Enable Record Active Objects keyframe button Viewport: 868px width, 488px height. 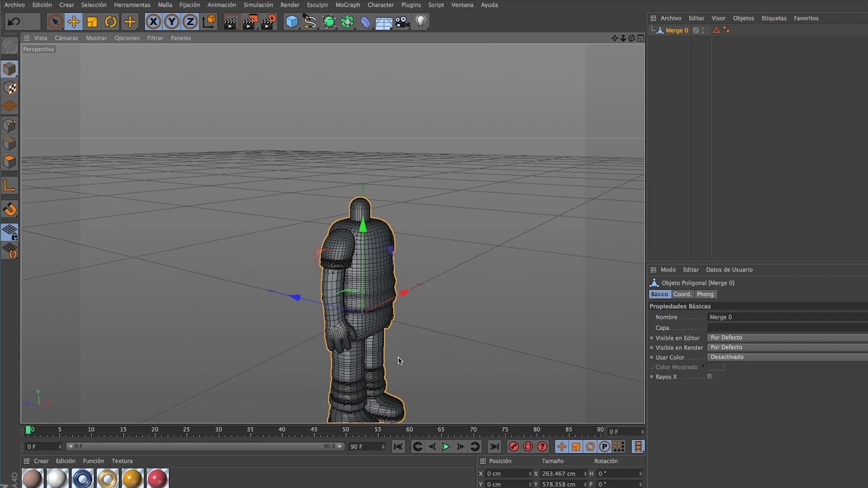tap(514, 446)
